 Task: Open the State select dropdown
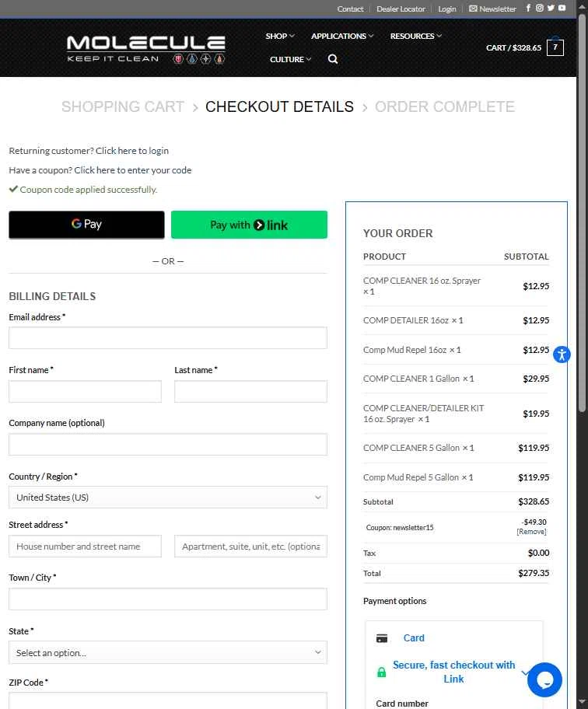click(168, 652)
